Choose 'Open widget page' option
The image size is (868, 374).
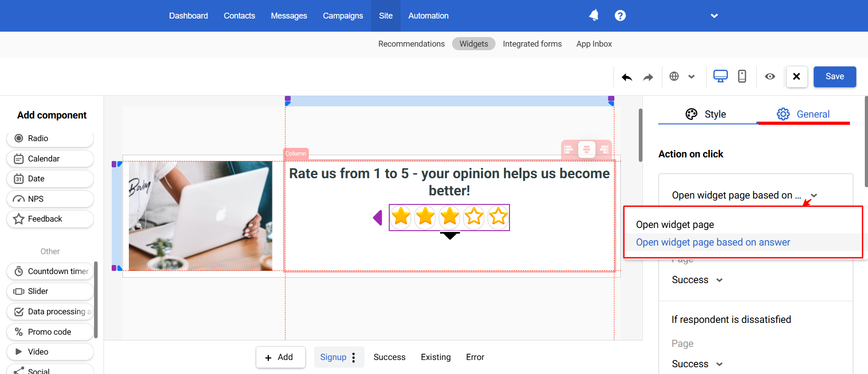[675, 225]
